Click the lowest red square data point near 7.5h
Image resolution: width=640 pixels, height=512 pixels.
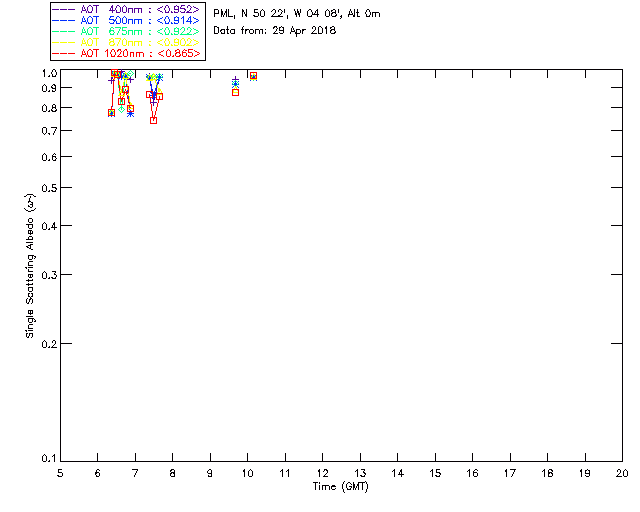[153, 120]
